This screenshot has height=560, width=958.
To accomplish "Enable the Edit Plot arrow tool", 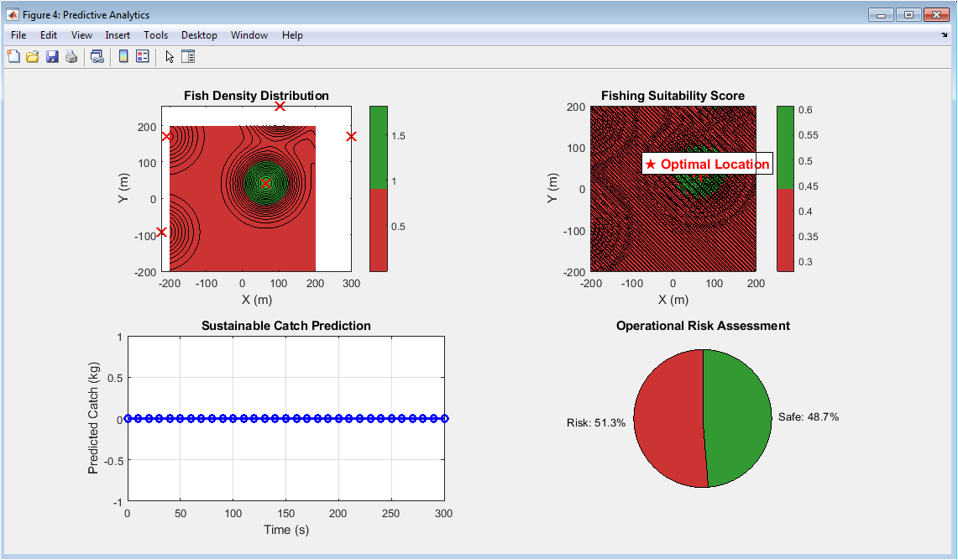I will tap(170, 56).
